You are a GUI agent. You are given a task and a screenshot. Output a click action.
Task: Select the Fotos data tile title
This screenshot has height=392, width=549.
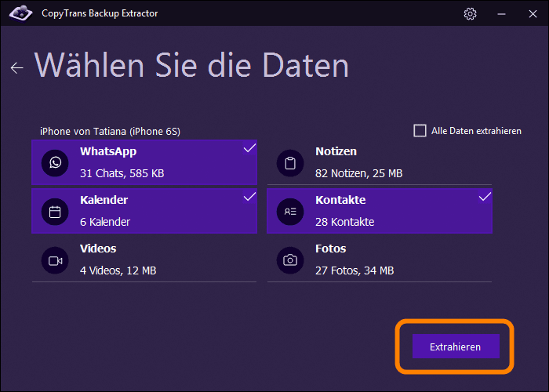[330, 249]
